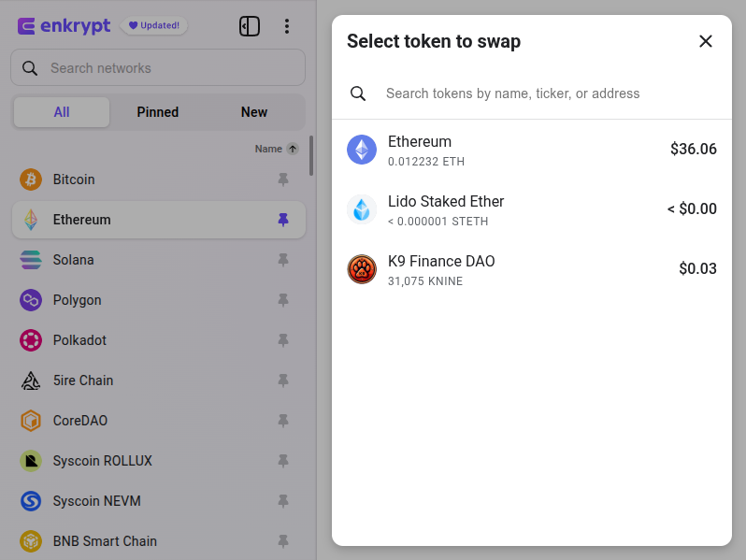
Task: Click the CoreDAO network icon
Action: 31,421
